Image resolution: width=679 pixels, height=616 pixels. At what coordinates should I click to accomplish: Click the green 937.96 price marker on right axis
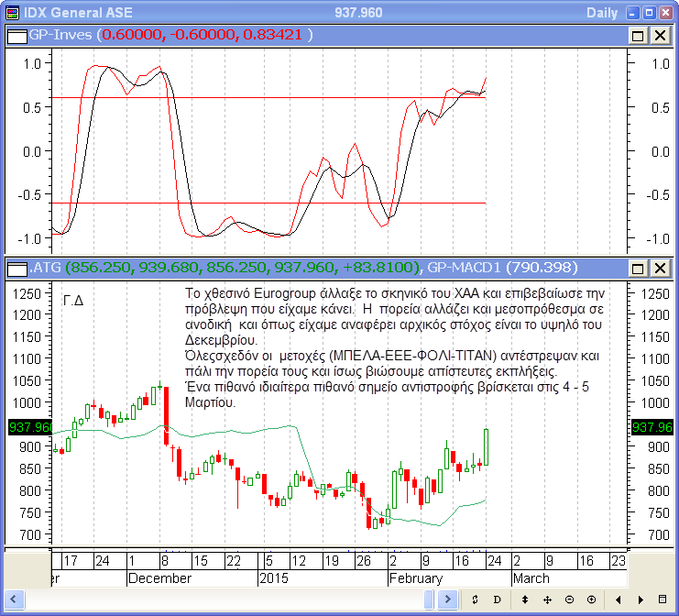coord(652,427)
